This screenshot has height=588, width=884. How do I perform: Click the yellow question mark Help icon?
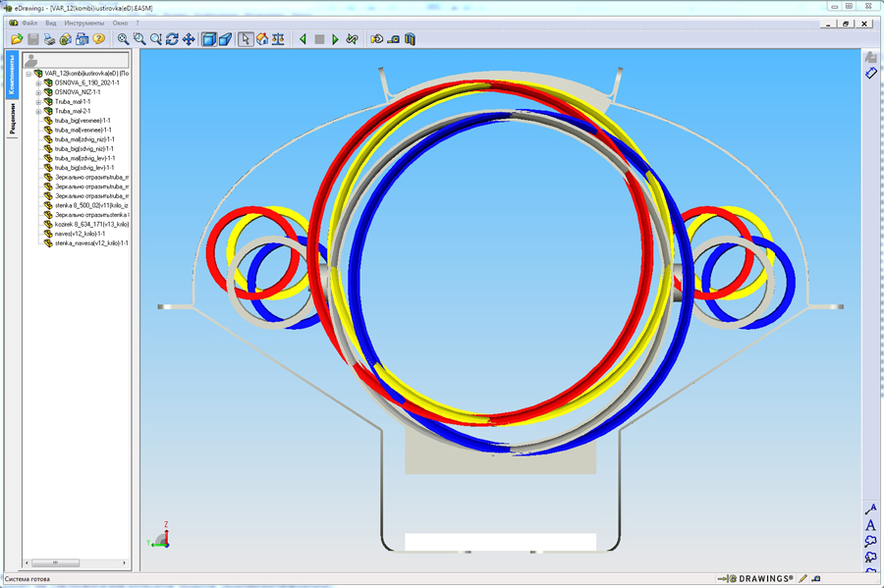pyautogui.click(x=98, y=39)
